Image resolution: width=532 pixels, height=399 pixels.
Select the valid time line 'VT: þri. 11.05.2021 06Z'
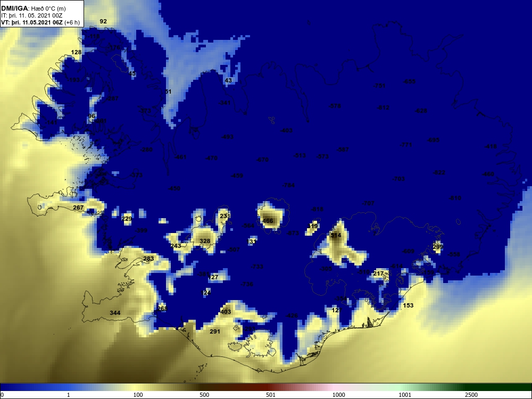[32, 22]
